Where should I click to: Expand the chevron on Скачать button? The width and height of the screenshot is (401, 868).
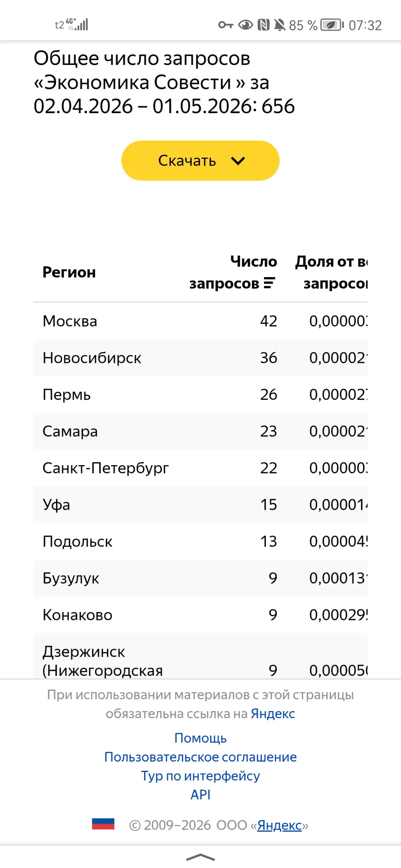click(238, 161)
